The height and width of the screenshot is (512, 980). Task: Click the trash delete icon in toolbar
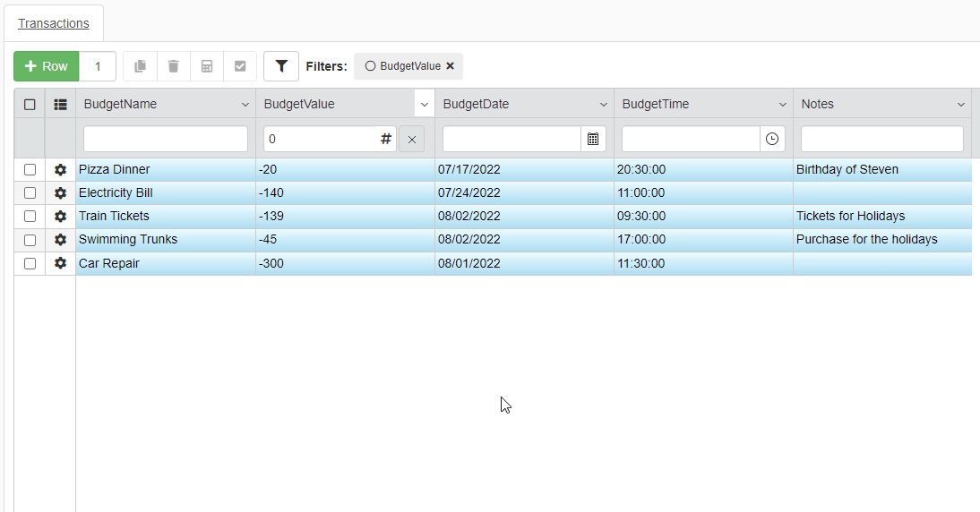pyautogui.click(x=174, y=66)
